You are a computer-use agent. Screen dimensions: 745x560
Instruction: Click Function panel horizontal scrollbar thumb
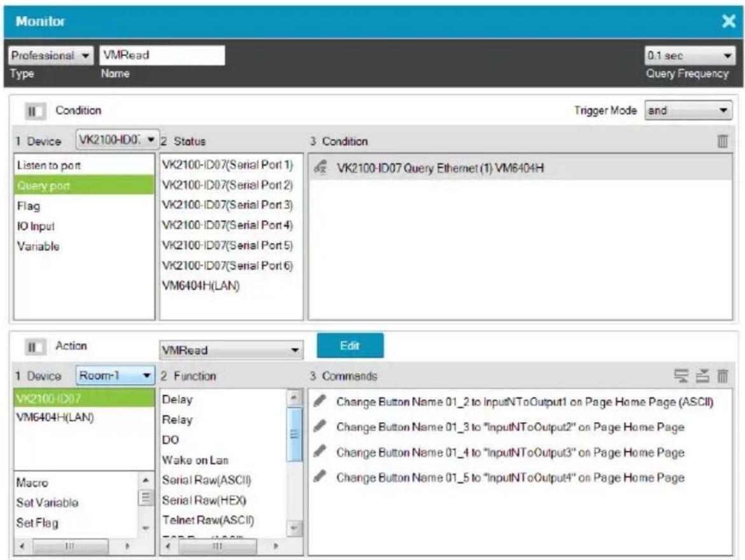tap(217, 546)
